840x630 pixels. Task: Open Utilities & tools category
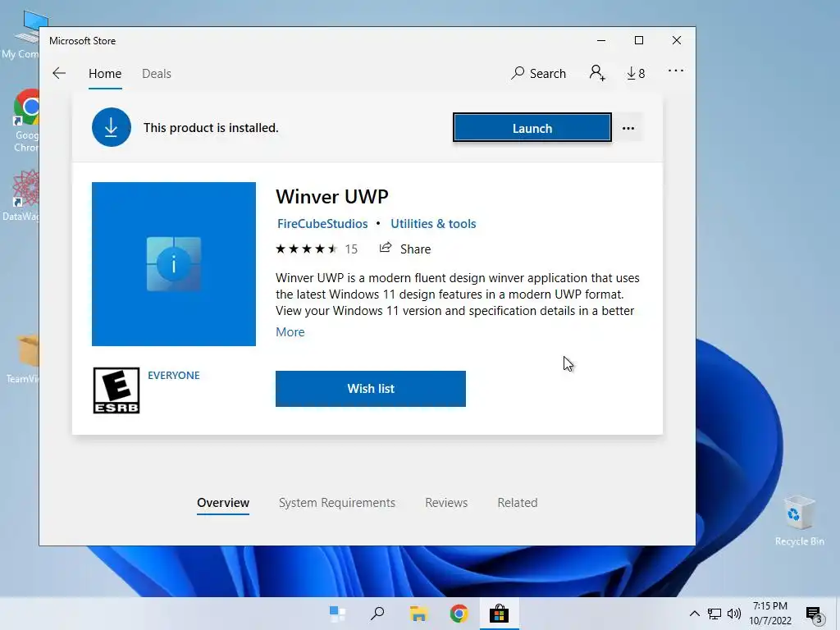[433, 224]
